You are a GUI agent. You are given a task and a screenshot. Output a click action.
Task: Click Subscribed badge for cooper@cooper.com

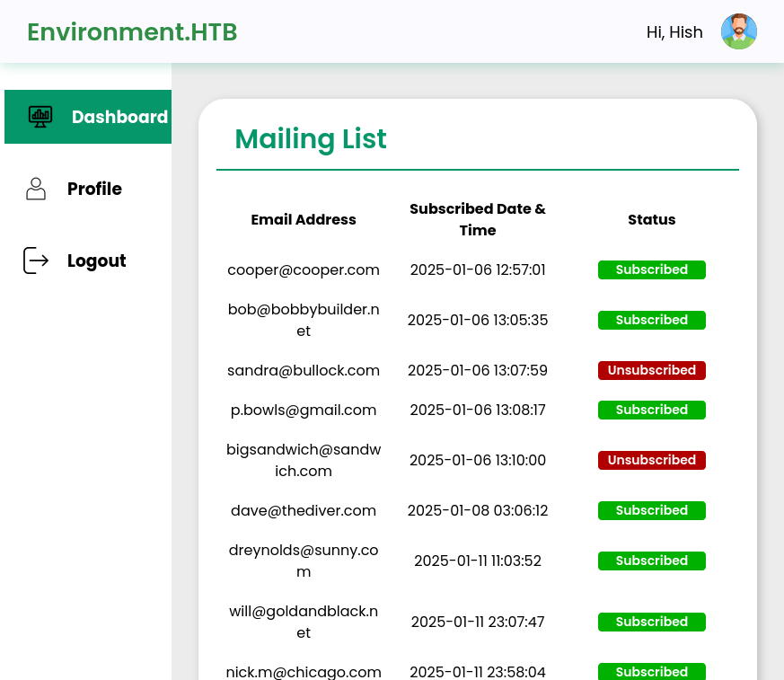coord(651,269)
